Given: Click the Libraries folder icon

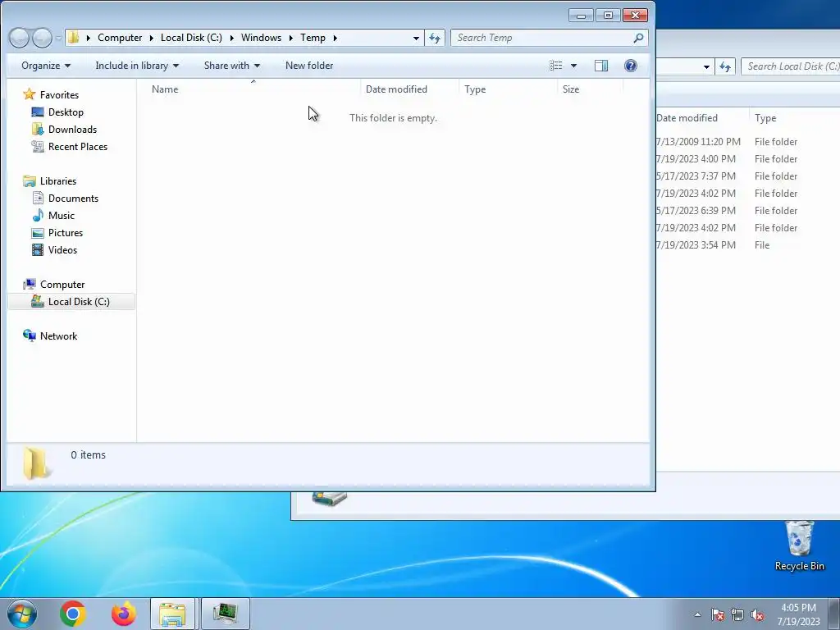Looking at the screenshot, I should tap(30, 181).
